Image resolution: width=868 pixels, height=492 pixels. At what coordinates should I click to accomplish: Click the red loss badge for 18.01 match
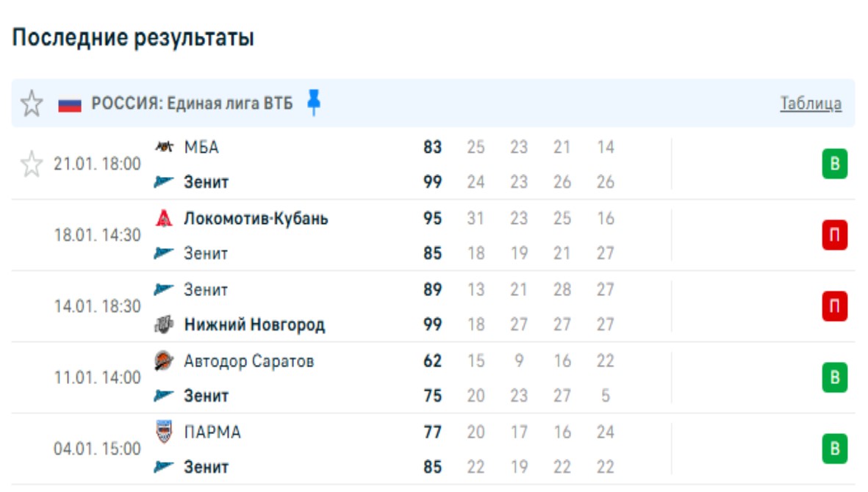click(x=834, y=236)
